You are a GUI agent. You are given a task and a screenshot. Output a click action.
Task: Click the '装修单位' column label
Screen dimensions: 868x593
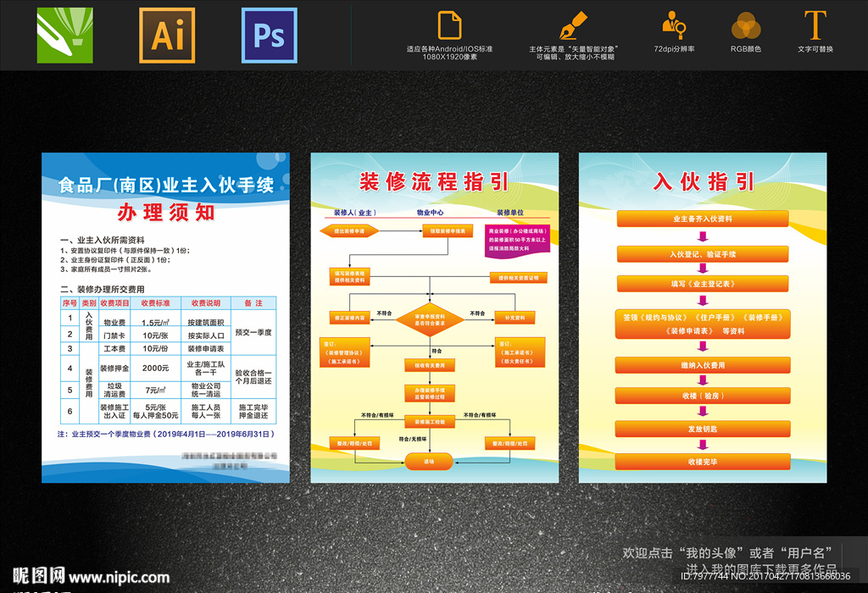[509, 213]
